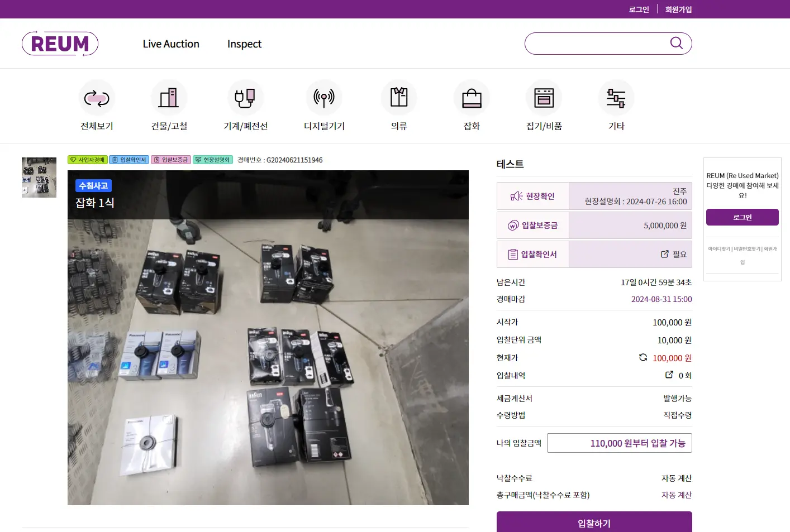Open the Inspect menu
The height and width of the screenshot is (532, 790).
tap(244, 44)
